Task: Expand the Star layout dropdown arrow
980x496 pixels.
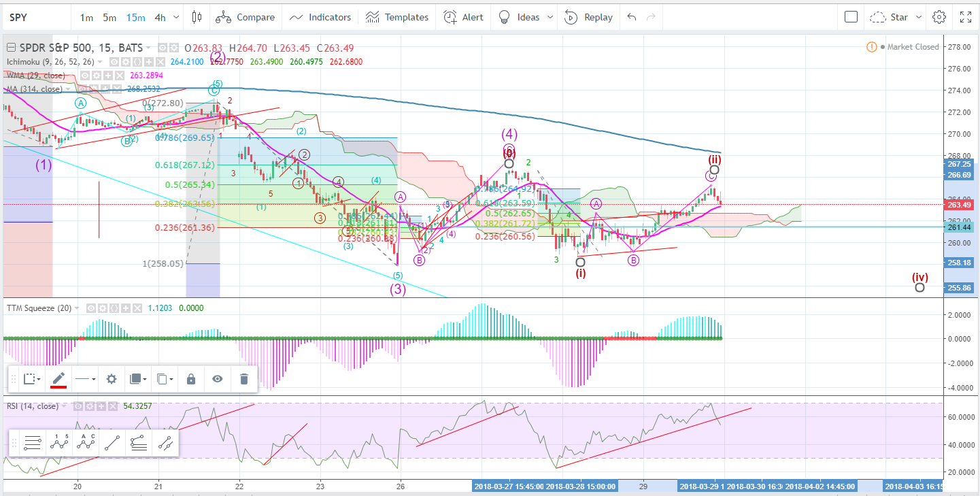Action: (x=919, y=17)
